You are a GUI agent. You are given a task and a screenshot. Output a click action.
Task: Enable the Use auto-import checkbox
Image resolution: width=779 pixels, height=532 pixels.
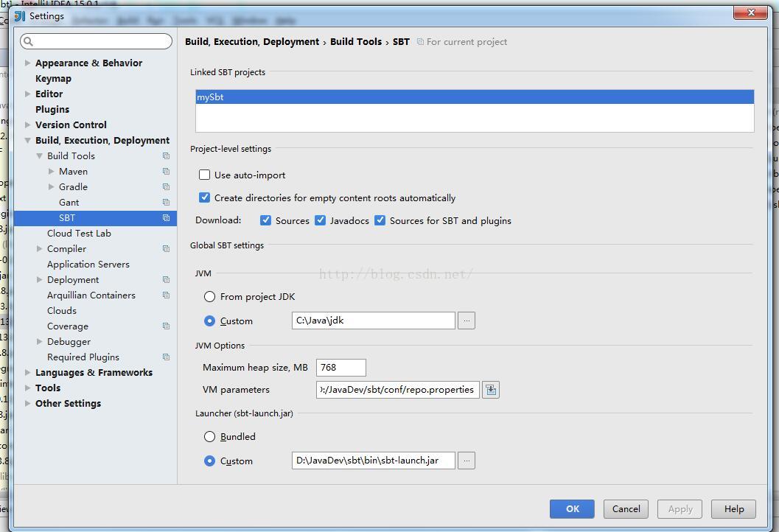point(204,175)
